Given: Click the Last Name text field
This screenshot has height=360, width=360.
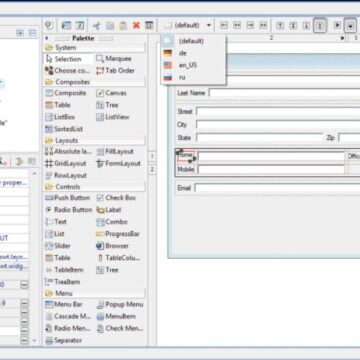Looking at the screenshot, I should [x=284, y=93].
